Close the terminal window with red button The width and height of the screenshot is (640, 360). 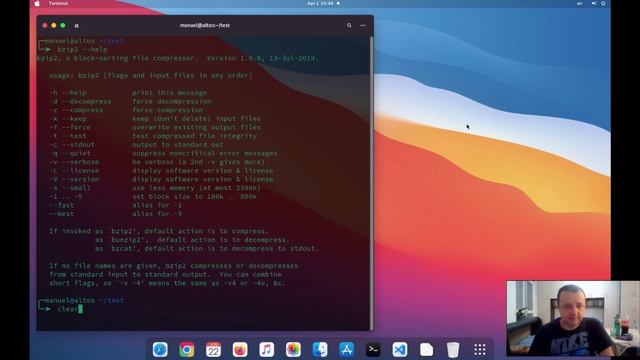tap(45, 25)
